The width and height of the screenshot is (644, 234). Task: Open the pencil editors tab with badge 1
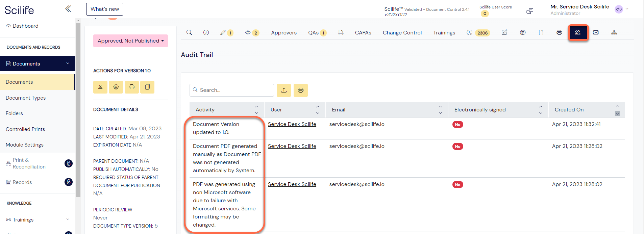[x=226, y=33]
